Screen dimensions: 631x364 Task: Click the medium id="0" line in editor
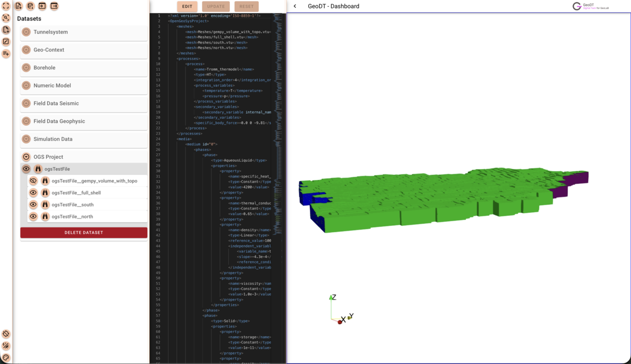tap(201, 144)
